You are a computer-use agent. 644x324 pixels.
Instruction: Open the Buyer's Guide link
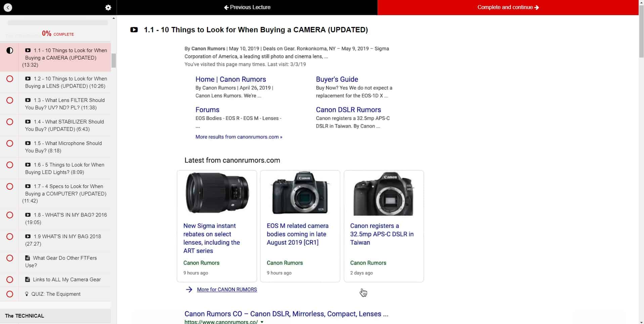337,79
